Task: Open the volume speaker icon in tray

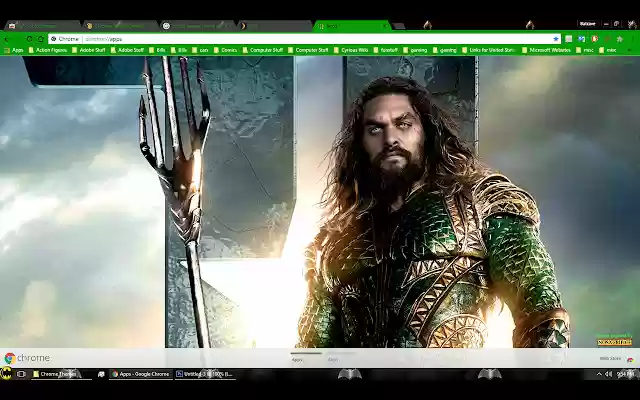Action: [608, 374]
